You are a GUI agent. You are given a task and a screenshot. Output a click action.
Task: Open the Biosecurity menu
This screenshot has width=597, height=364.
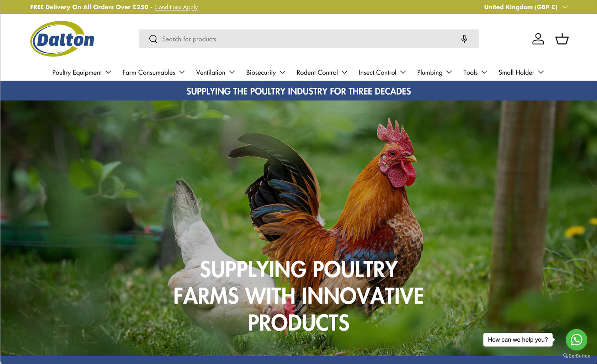tap(266, 72)
